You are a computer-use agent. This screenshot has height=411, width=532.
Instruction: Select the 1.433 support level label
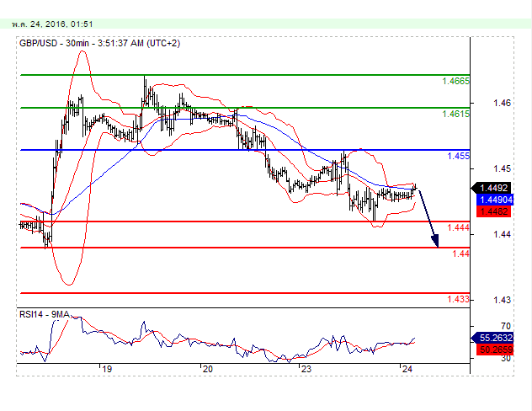(459, 299)
